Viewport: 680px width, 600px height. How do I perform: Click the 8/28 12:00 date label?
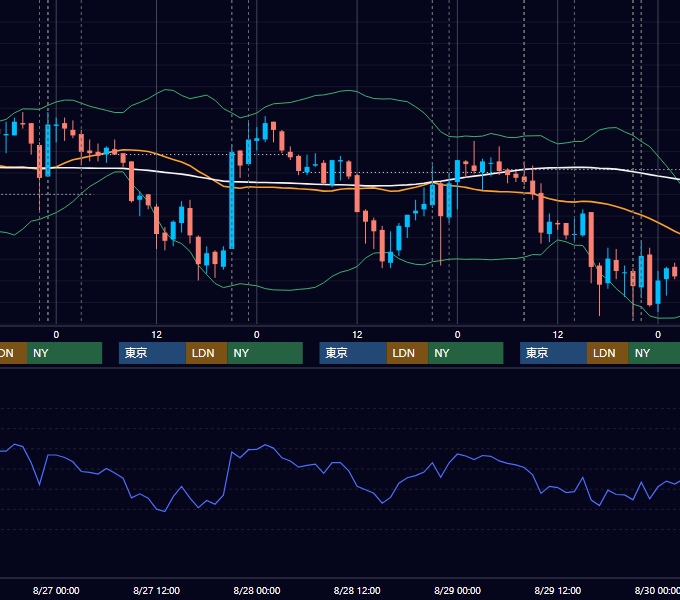click(x=357, y=590)
